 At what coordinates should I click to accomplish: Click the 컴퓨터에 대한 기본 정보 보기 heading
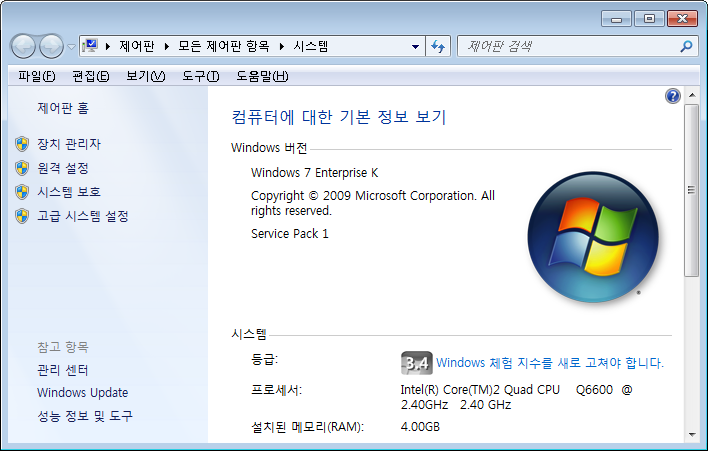(x=339, y=117)
